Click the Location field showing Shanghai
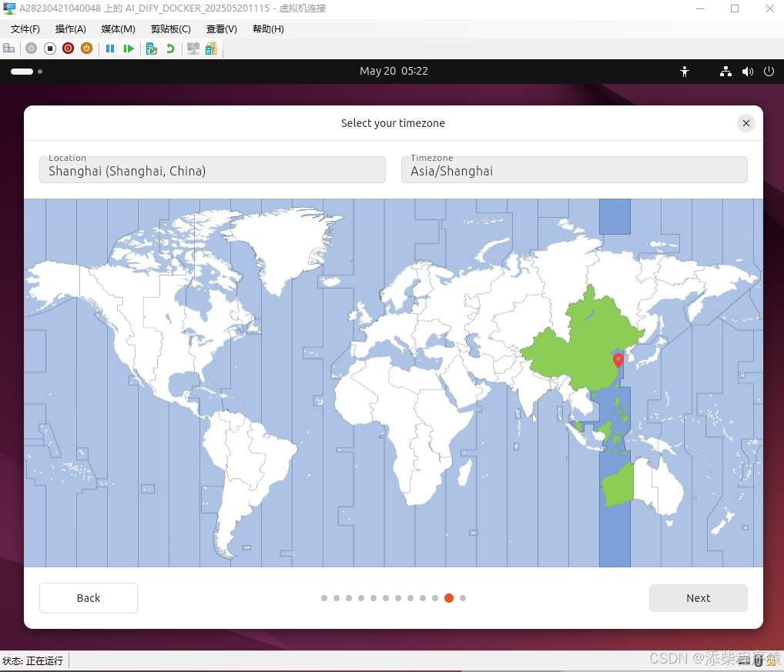Screen dimensions: 784x672 [x=213, y=169]
